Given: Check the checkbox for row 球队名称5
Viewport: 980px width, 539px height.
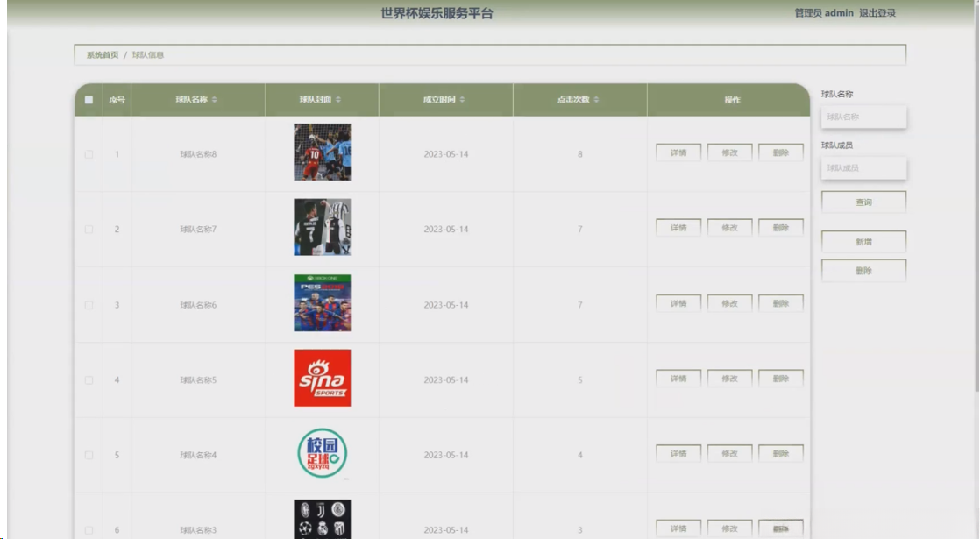Looking at the screenshot, I should [89, 379].
